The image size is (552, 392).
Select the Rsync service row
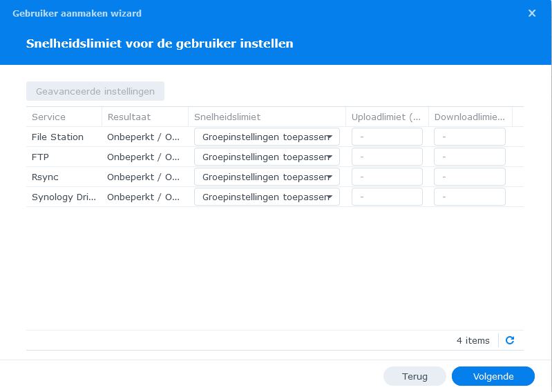62,177
